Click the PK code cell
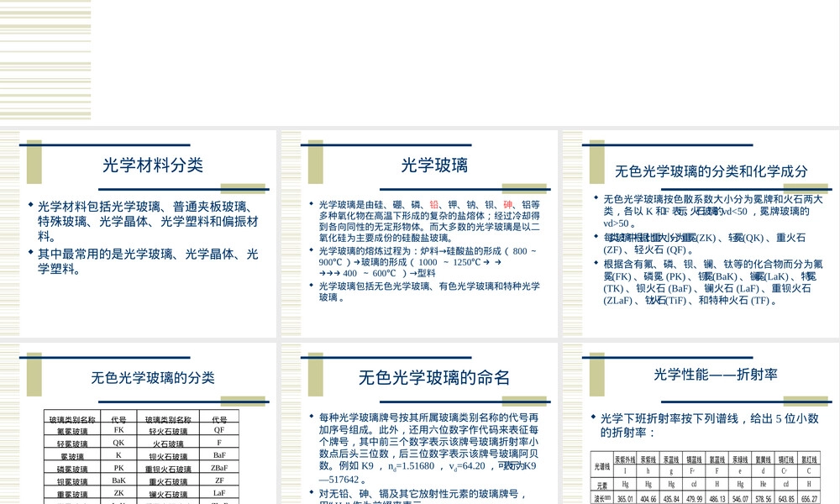 point(118,468)
